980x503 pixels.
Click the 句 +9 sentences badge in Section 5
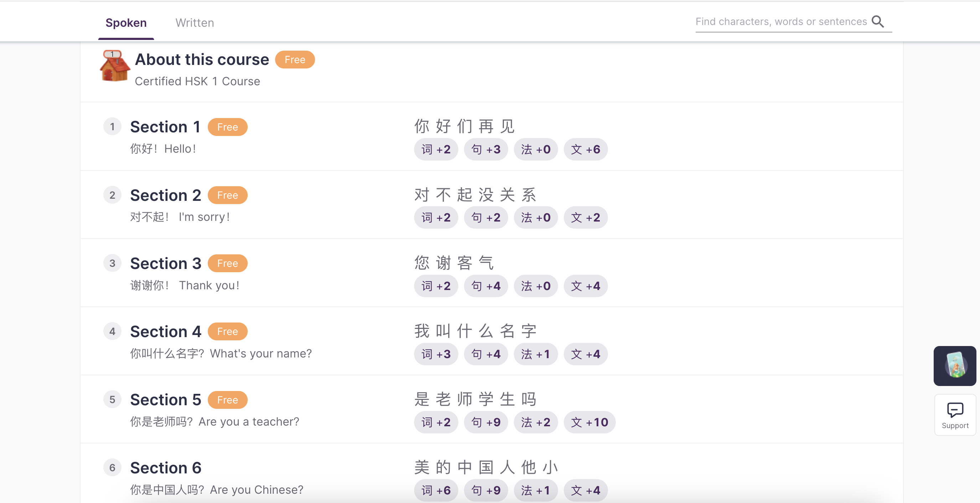pyautogui.click(x=486, y=422)
